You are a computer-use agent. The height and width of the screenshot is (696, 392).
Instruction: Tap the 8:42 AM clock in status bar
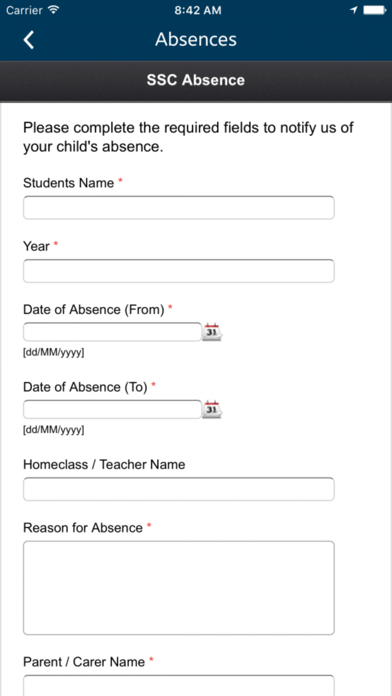click(198, 11)
